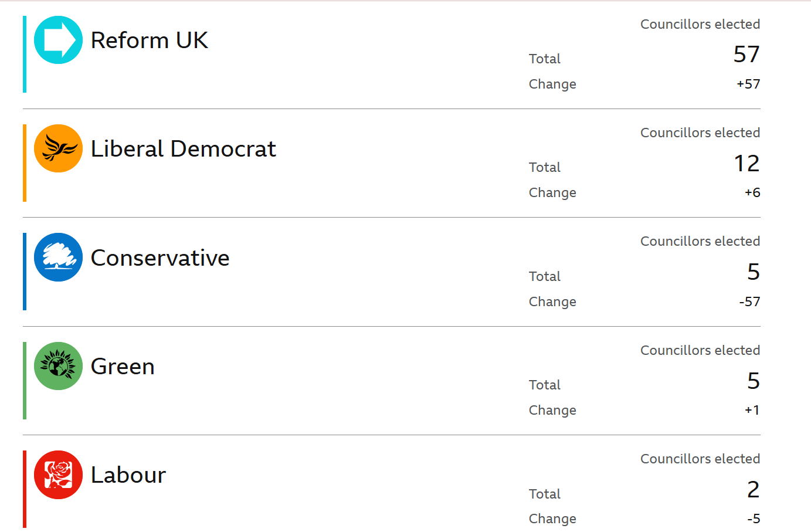Click Labour change value of -5

click(x=754, y=519)
